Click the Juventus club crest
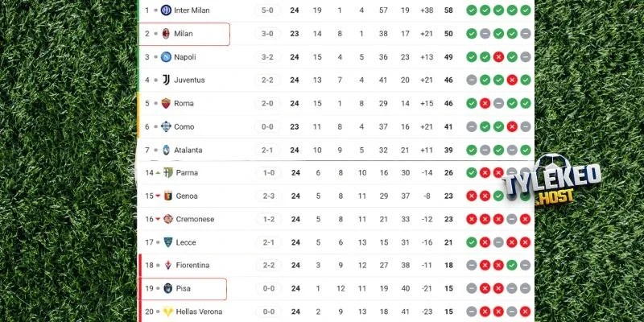 pyautogui.click(x=166, y=80)
